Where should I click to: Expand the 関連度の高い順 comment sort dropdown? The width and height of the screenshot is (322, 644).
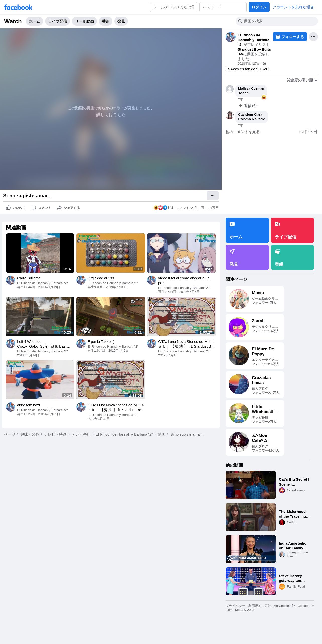coord(302,80)
